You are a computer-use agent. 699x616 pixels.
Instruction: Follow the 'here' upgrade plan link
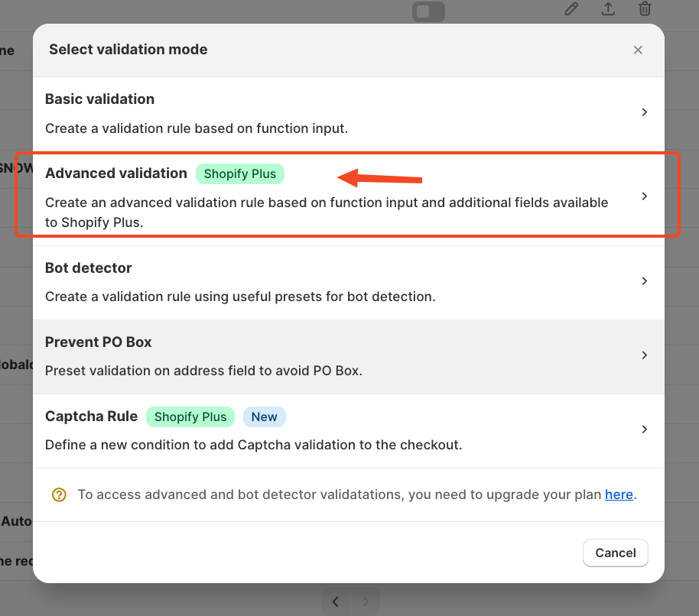point(619,494)
